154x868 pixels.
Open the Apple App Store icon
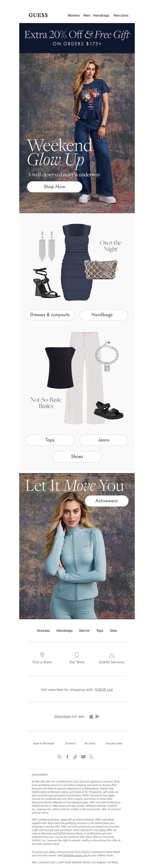(91, 716)
